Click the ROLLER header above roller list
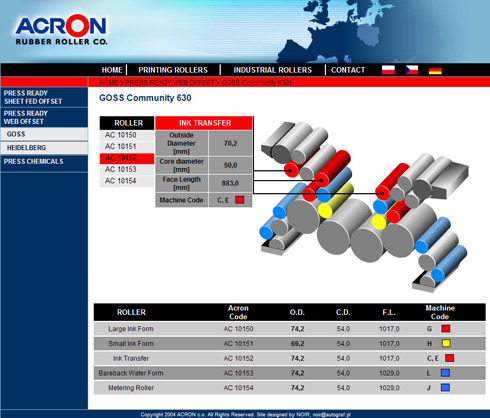490x418 pixels. coord(127,123)
